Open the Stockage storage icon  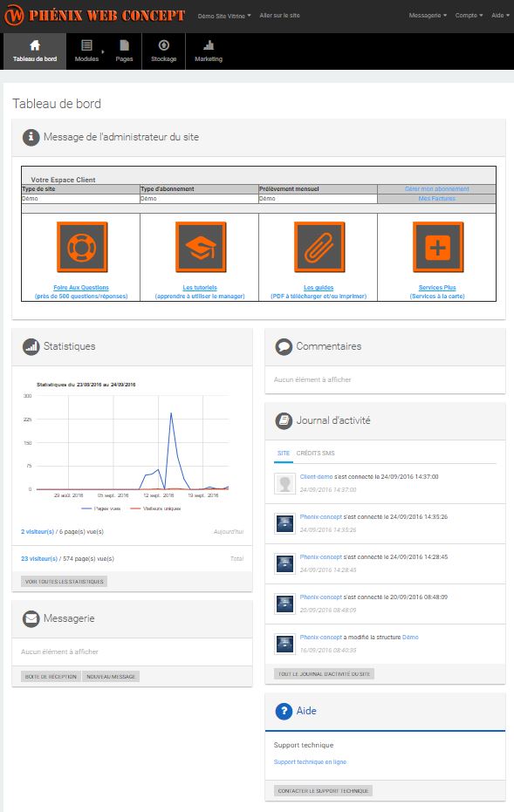coord(164,45)
